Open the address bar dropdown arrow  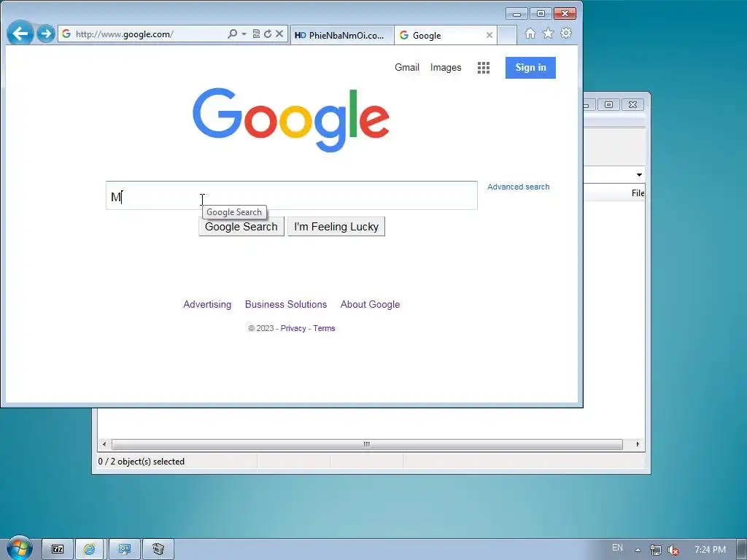[x=244, y=34]
